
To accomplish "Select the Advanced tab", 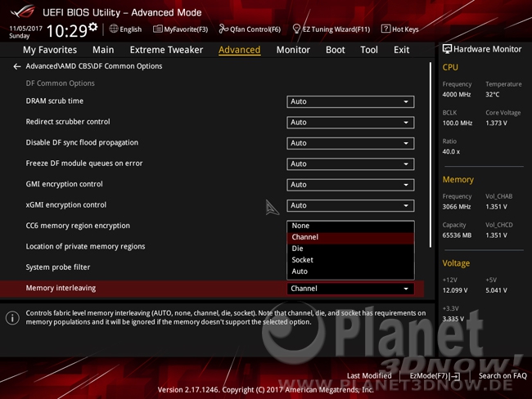I will [x=240, y=50].
